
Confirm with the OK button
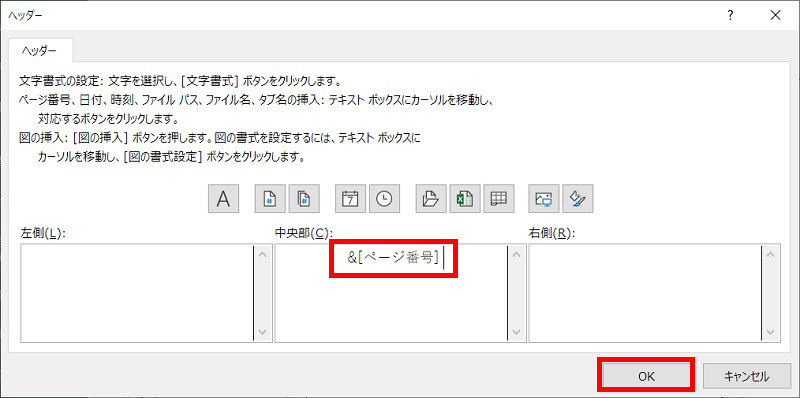click(x=645, y=377)
